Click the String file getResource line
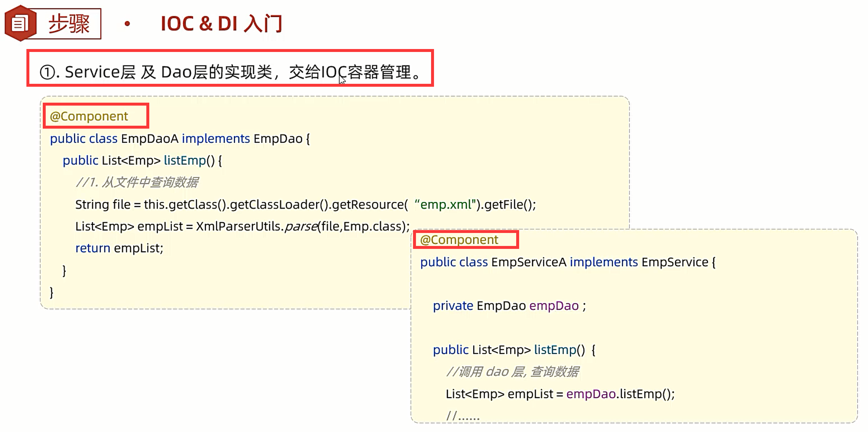 (306, 204)
